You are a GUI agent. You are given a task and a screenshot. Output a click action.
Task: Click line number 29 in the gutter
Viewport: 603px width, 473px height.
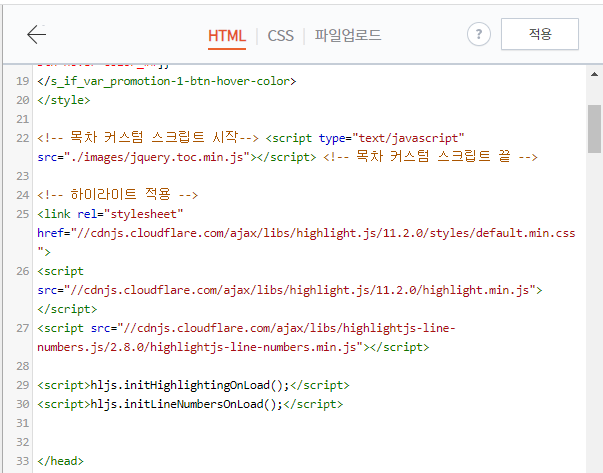pyautogui.click(x=23, y=385)
